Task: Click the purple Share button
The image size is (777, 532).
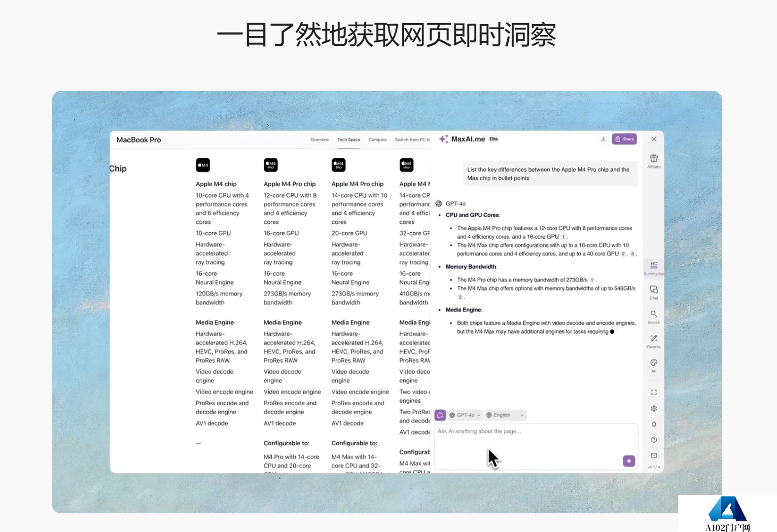Action: tap(624, 139)
